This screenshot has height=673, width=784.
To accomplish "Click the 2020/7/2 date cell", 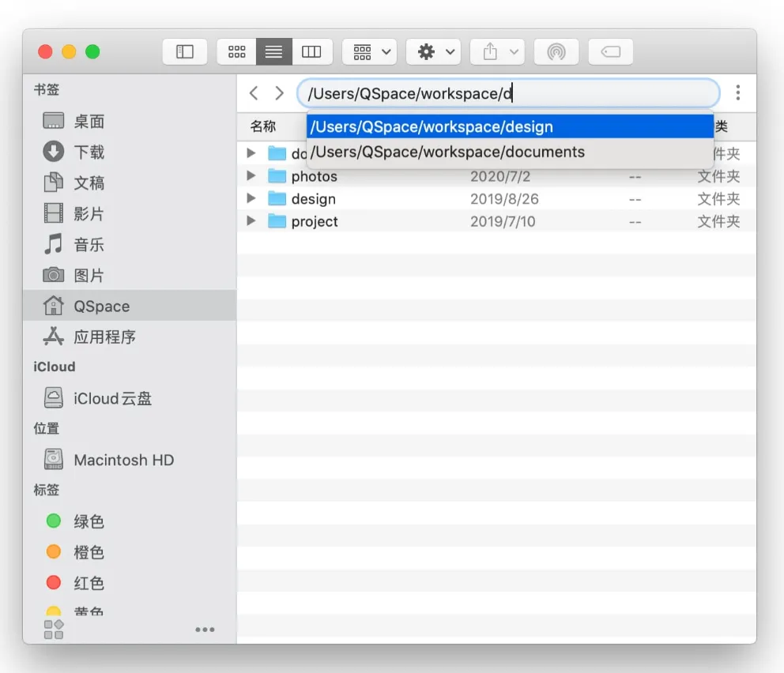I will pyautogui.click(x=500, y=176).
